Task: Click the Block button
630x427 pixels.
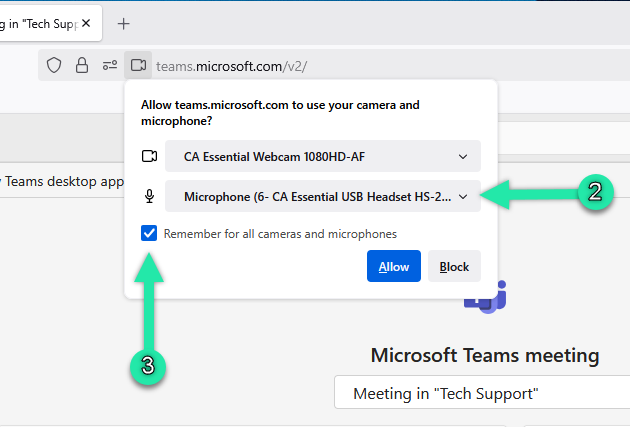Action: click(x=454, y=266)
